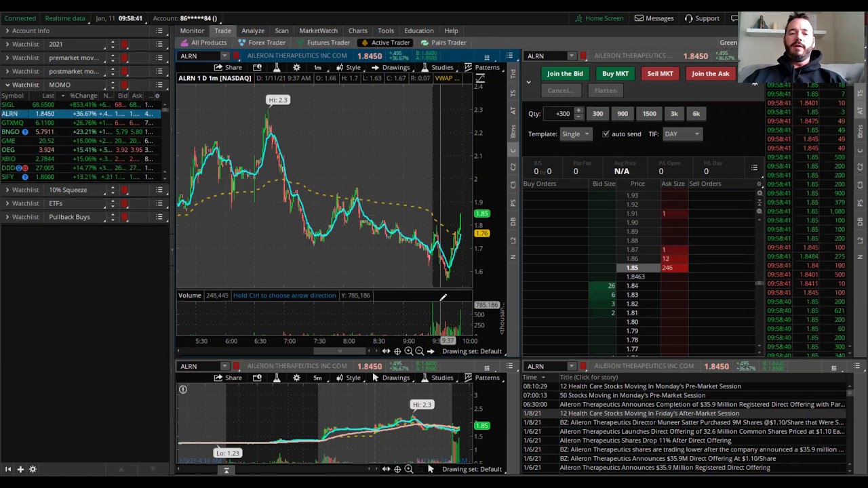Switch to the Scan tab
Viewport: 868px width, 488px height.
[281, 30]
